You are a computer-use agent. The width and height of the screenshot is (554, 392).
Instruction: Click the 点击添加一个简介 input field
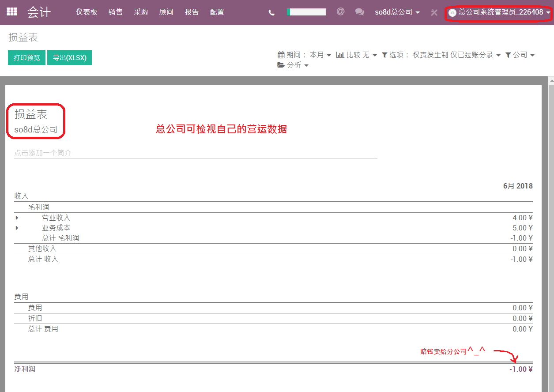pyautogui.click(x=196, y=153)
